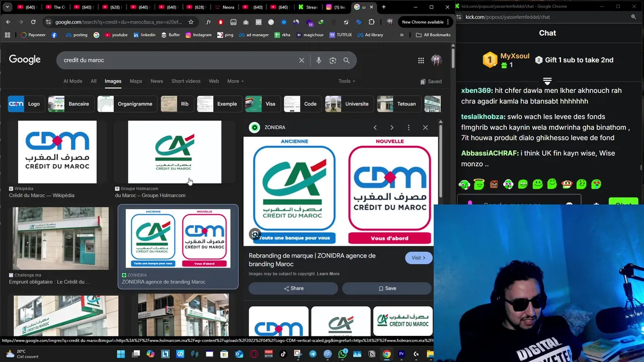Open more options in image preview
This screenshot has height=362, width=644.
point(409,128)
